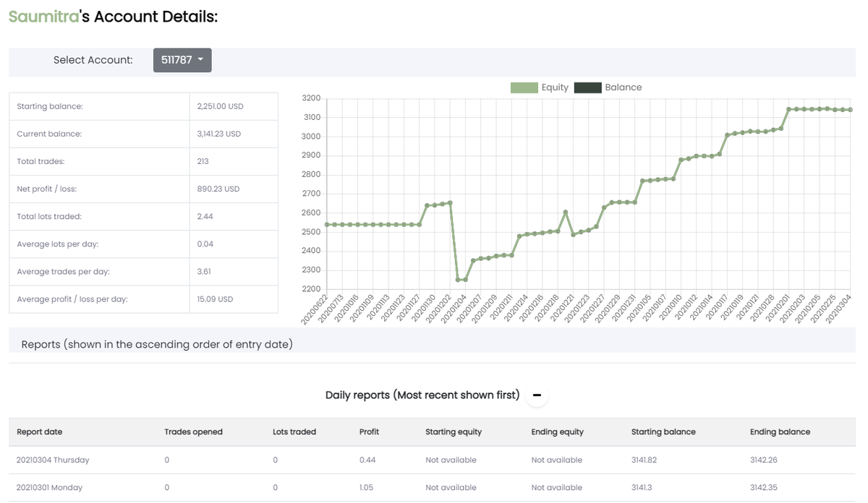
Task: Click the Equity legend label
Action: (x=555, y=87)
